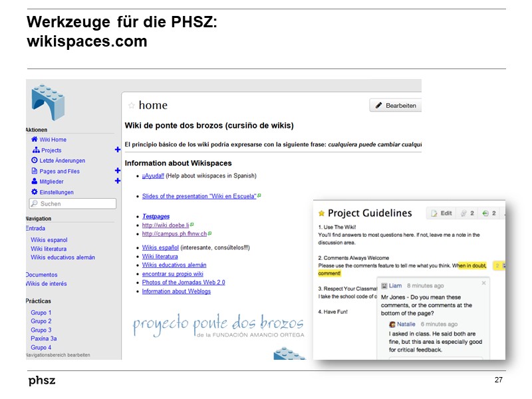
Task: Toggle the star on Project Guidelines
Action: [x=321, y=212]
